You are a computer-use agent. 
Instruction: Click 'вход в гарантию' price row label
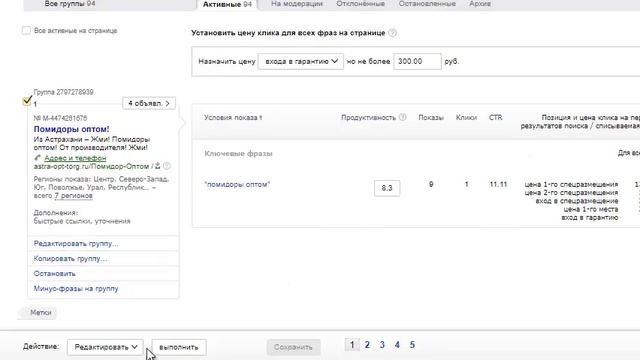coord(589,218)
